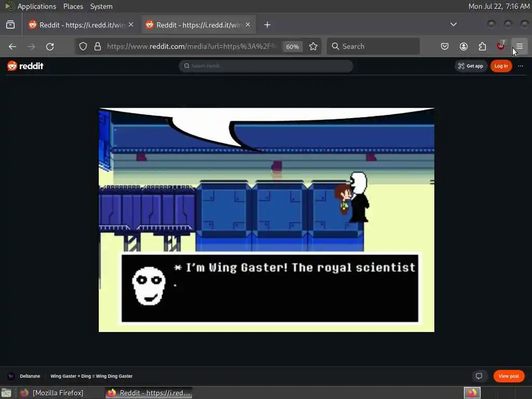Click the Wing Gaster + Ding post title

point(91,376)
